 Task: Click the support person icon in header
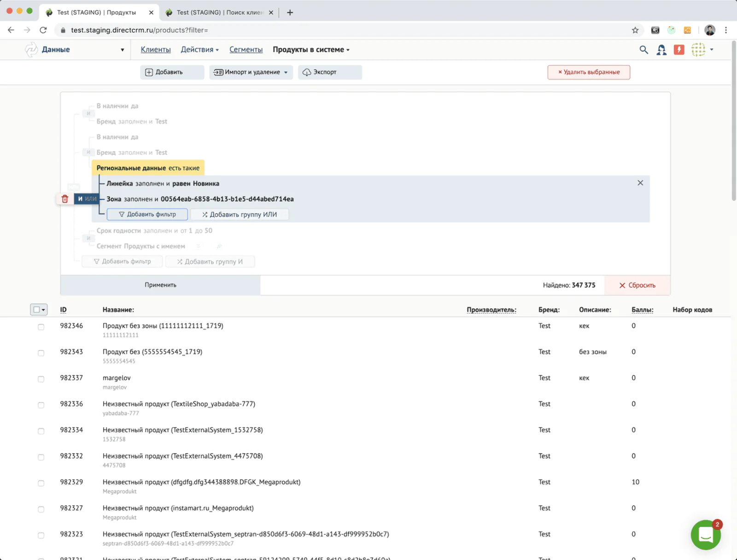pyautogui.click(x=661, y=50)
